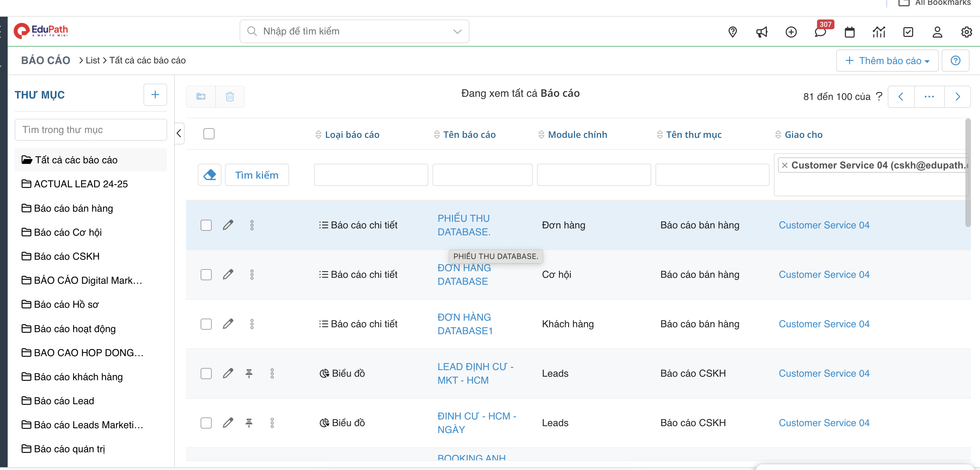Check the box for the ĐƠN HÀNG DATABASE1 row
This screenshot has width=980, height=470.
click(206, 324)
